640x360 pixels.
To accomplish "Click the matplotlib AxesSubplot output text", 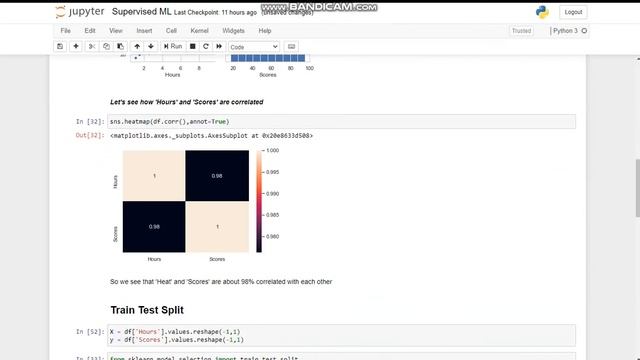I will pos(211,136).
